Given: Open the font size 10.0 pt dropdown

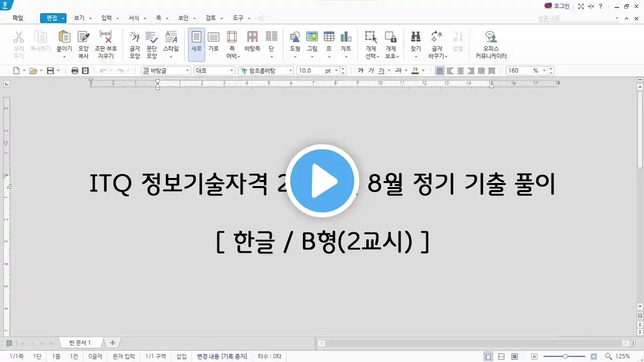Looking at the screenshot, I should coord(337,71).
